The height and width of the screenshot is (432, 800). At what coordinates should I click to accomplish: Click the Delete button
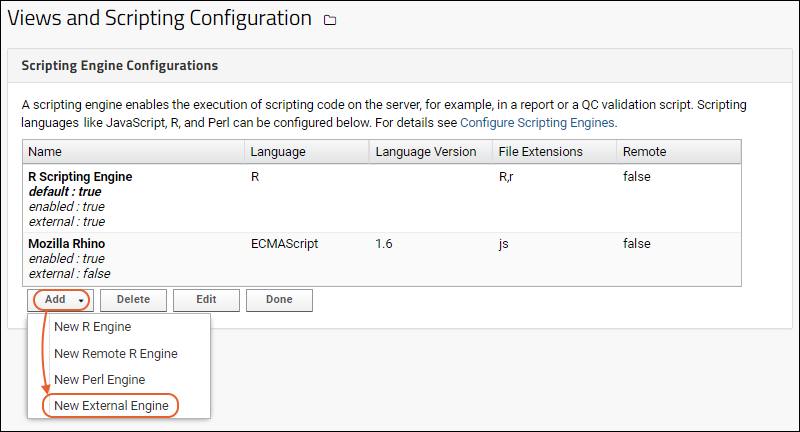coord(134,300)
